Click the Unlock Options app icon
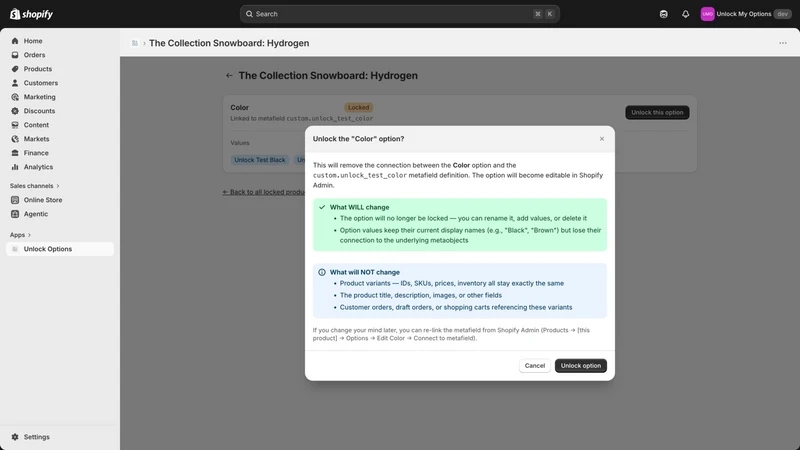This screenshot has height=450, width=800. (15, 249)
